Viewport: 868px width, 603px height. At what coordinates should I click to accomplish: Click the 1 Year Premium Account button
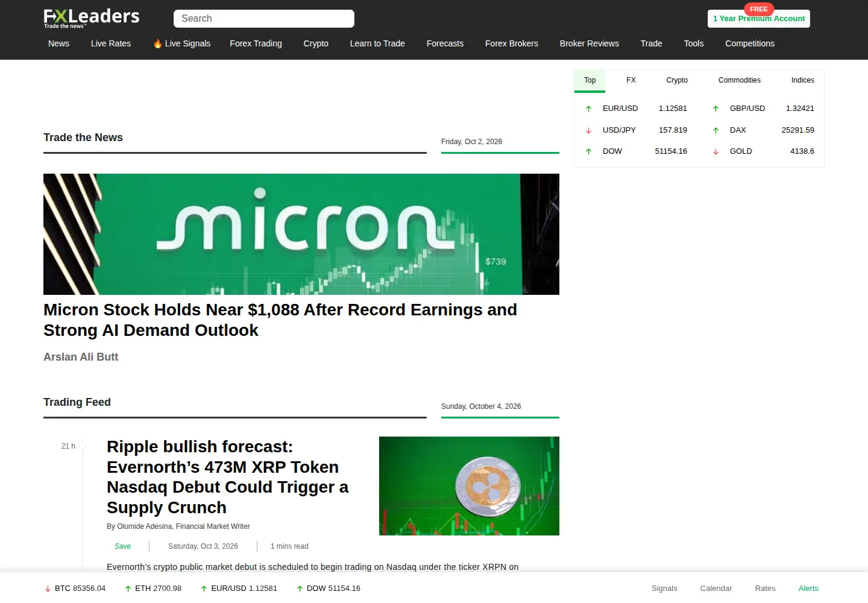point(759,19)
